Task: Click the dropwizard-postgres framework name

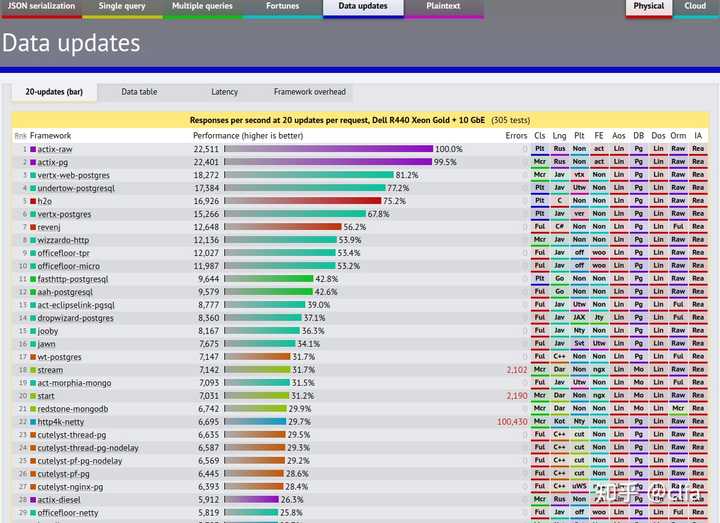Action: (75, 318)
